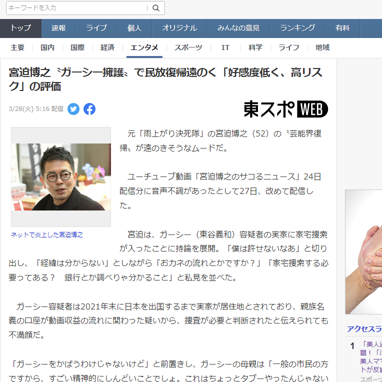The height and width of the screenshot is (382, 382).
Task: Select the ランキング tab
Action: 298,28
